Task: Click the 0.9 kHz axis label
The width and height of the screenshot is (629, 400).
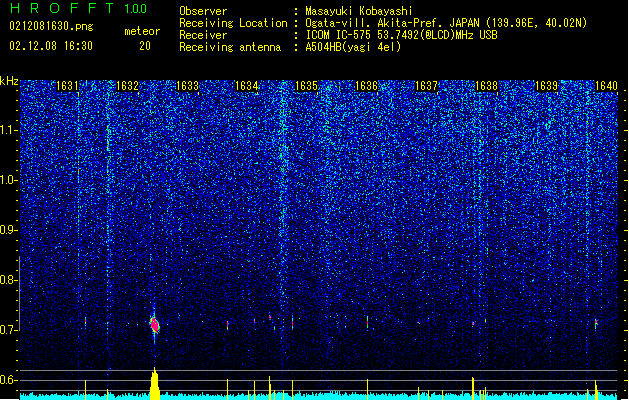Action: 9,230
